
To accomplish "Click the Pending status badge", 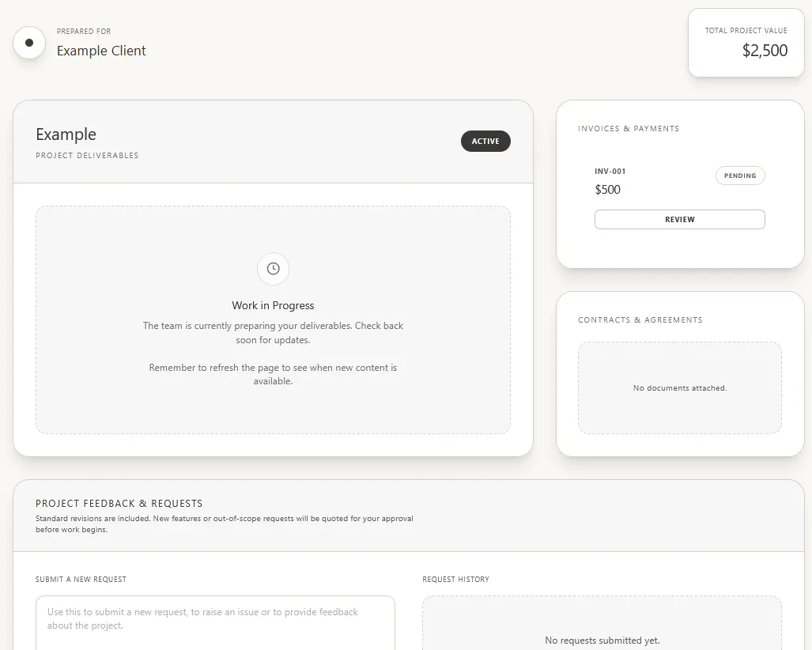I will coord(740,176).
